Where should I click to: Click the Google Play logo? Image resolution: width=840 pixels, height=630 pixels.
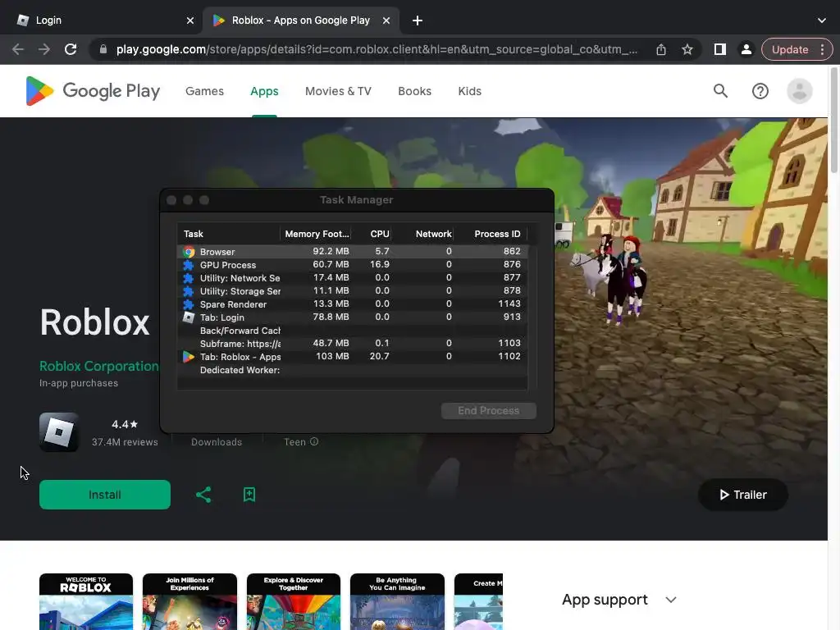(x=93, y=91)
